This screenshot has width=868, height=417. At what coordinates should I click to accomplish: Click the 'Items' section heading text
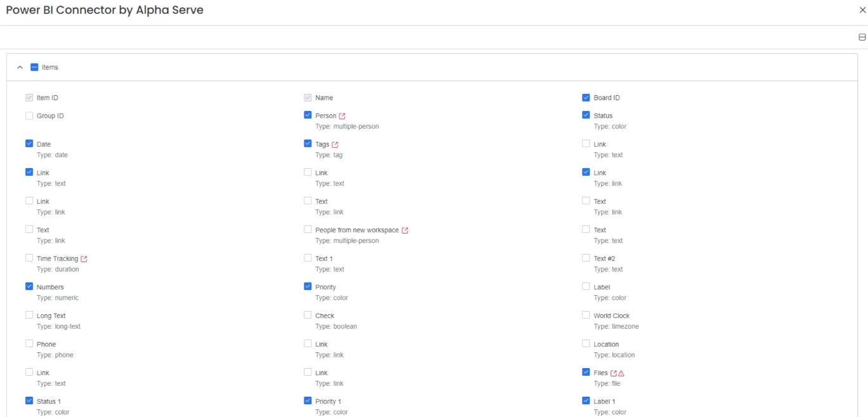50,67
